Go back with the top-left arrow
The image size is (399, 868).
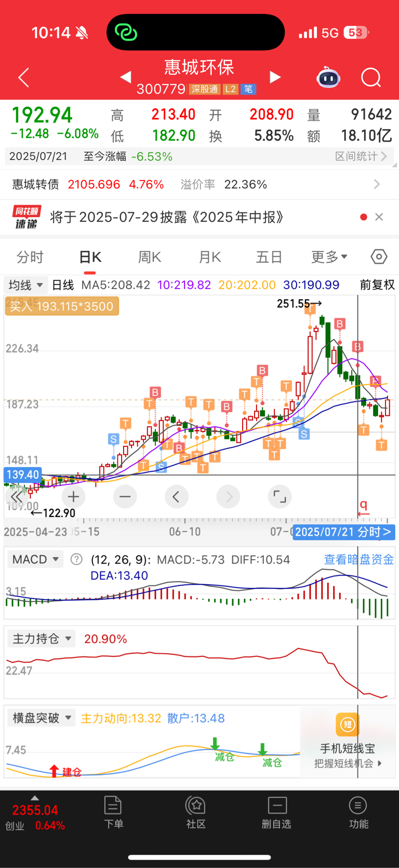tap(24, 78)
